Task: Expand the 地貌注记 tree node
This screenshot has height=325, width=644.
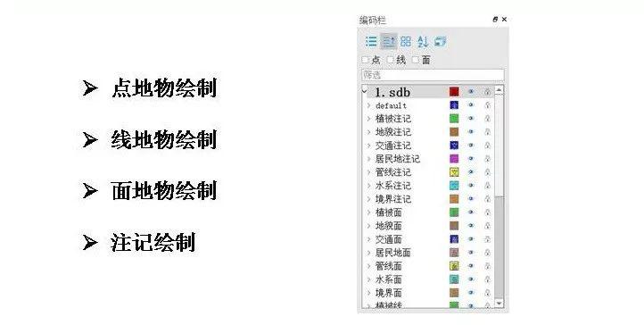Action: (x=368, y=132)
